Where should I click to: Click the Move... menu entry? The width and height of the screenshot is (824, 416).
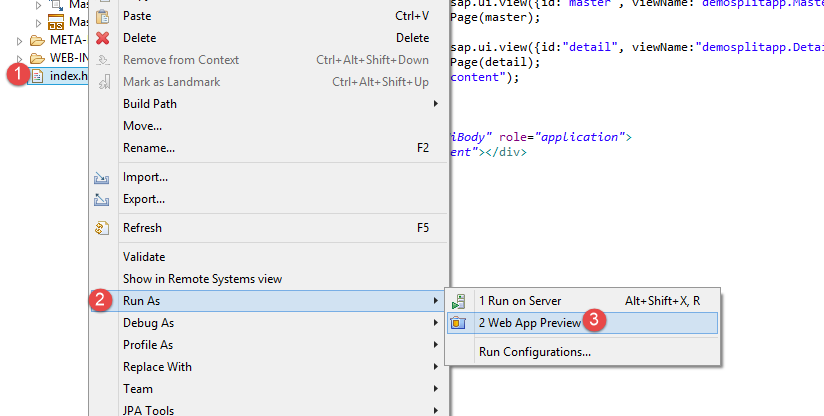tap(142, 126)
